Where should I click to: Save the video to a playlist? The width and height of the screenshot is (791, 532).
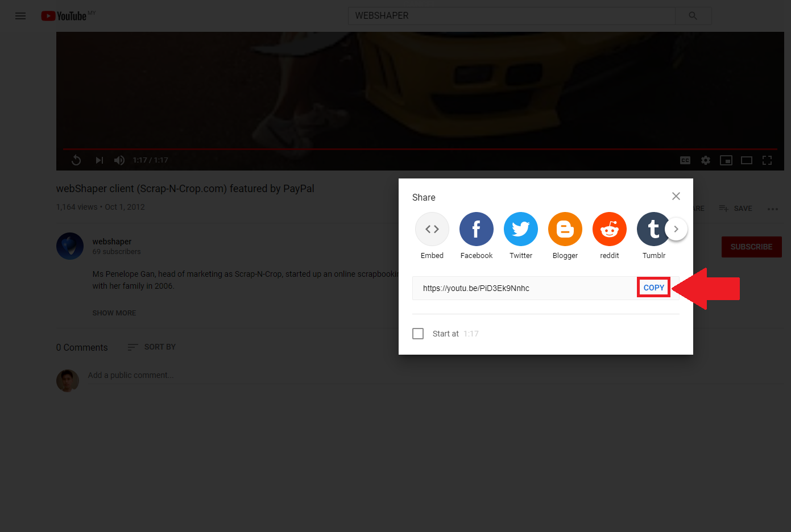[735, 209]
